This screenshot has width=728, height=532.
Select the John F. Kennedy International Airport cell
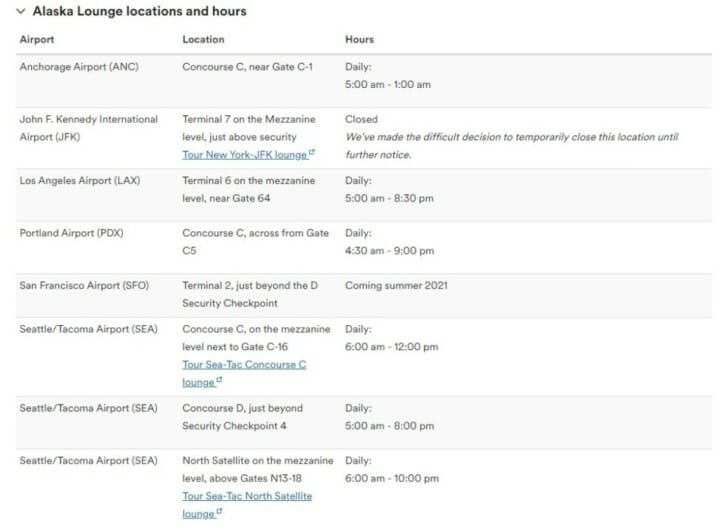point(88,127)
